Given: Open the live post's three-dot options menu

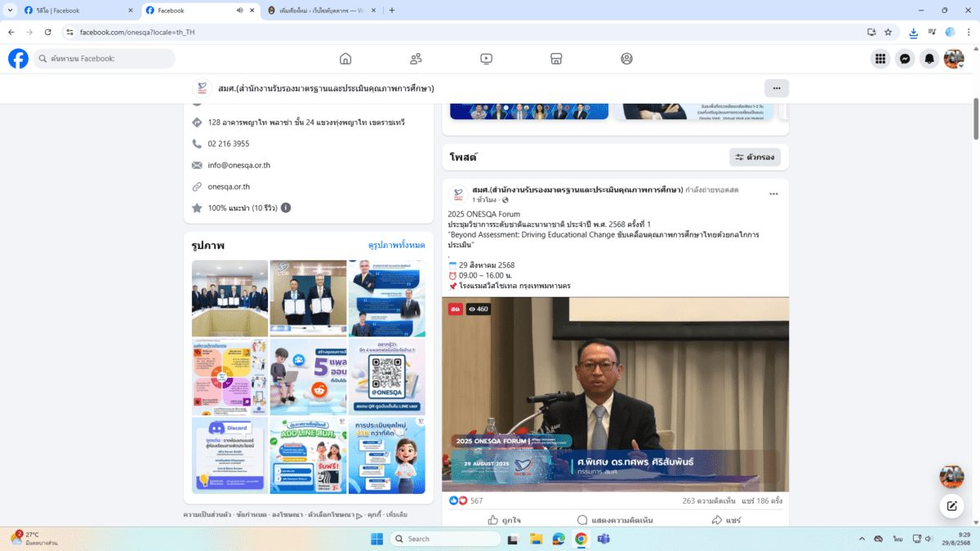Looking at the screenshot, I should tap(773, 194).
